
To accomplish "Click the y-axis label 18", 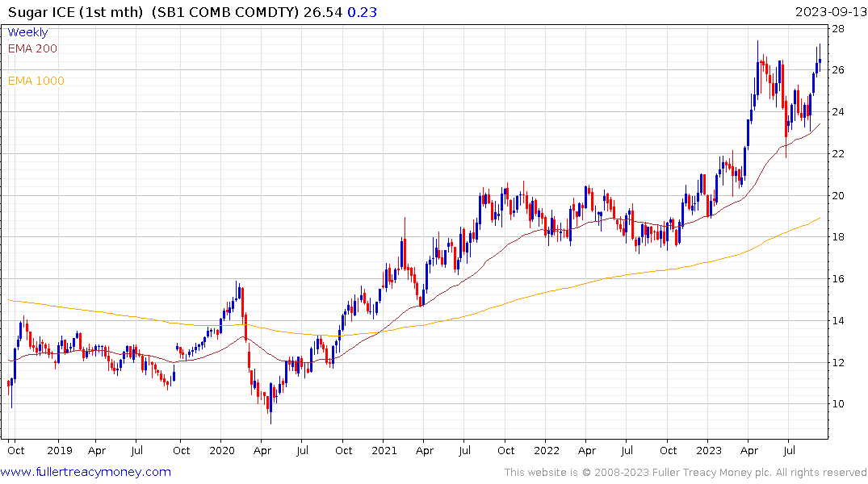I will click(x=838, y=236).
